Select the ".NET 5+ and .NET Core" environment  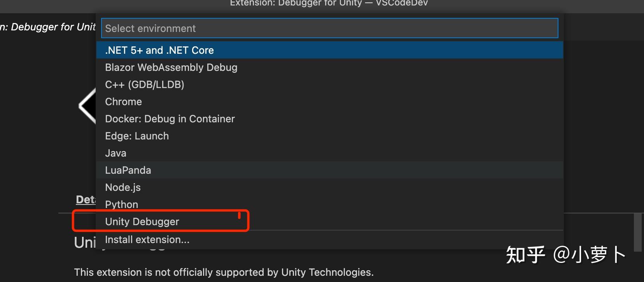coord(159,50)
